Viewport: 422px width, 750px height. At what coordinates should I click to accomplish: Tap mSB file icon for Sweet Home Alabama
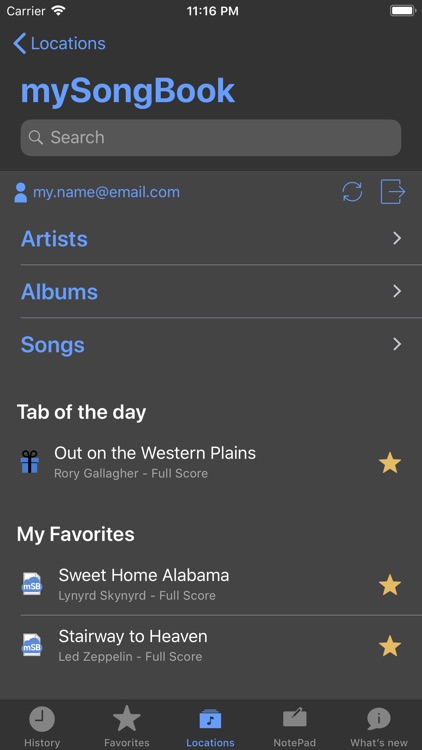[x=32, y=585]
